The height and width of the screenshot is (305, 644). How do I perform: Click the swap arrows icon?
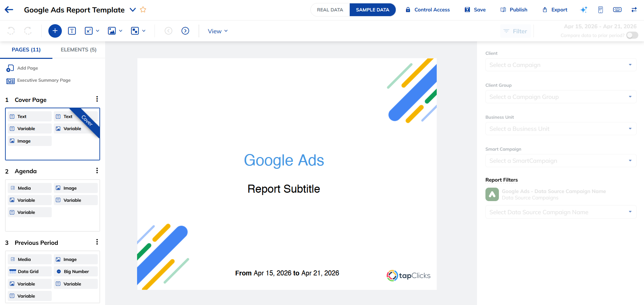(x=634, y=10)
